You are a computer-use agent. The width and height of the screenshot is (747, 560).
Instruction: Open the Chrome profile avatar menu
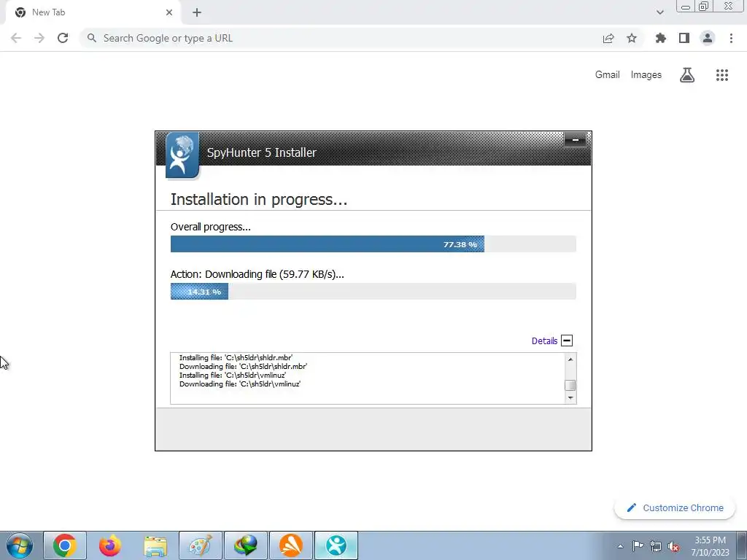(x=708, y=38)
